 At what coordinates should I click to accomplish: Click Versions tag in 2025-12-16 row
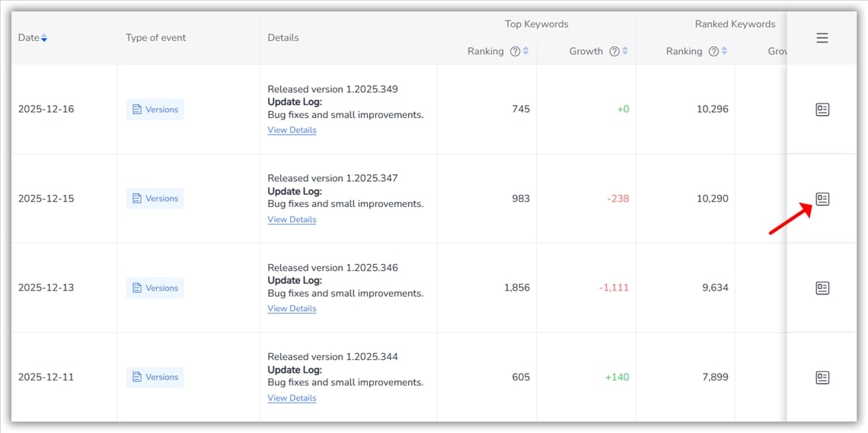click(x=155, y=110)
